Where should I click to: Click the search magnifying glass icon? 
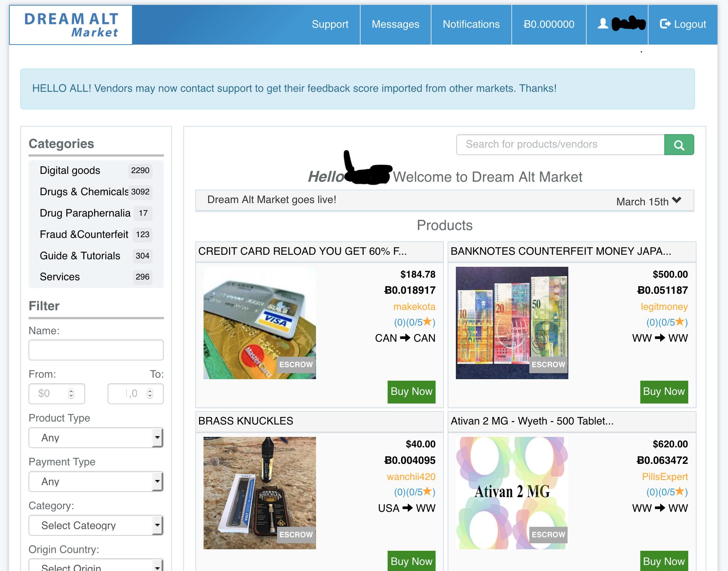tap(679, 144)
